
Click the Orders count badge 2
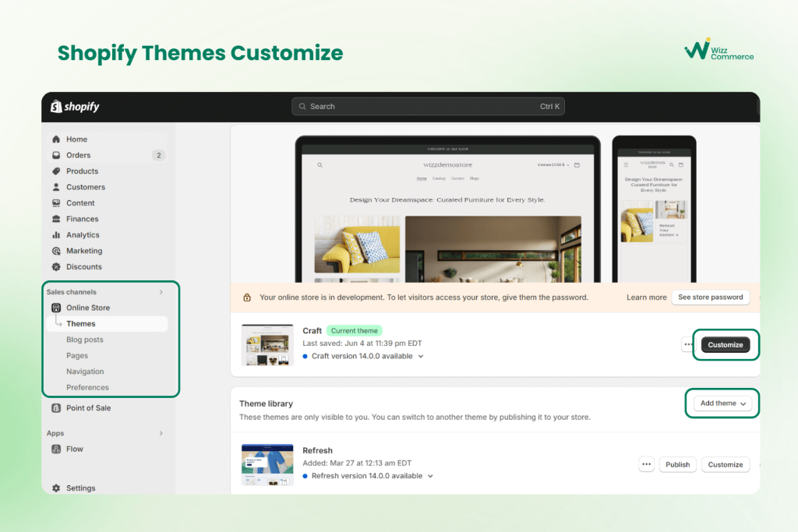(x=159, y=155)
